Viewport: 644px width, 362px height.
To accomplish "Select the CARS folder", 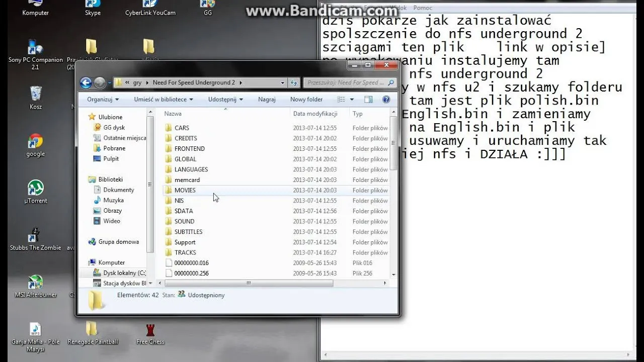I will (182, 128).
